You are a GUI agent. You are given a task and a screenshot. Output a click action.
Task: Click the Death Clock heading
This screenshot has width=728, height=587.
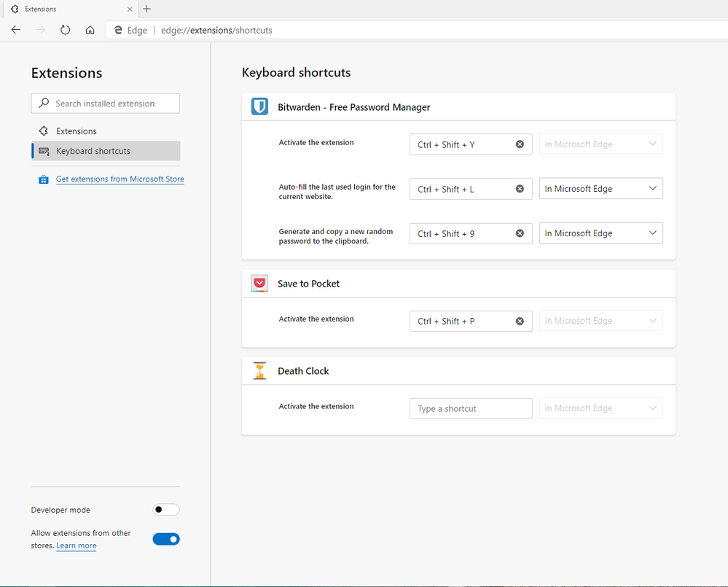pos(303,371)
